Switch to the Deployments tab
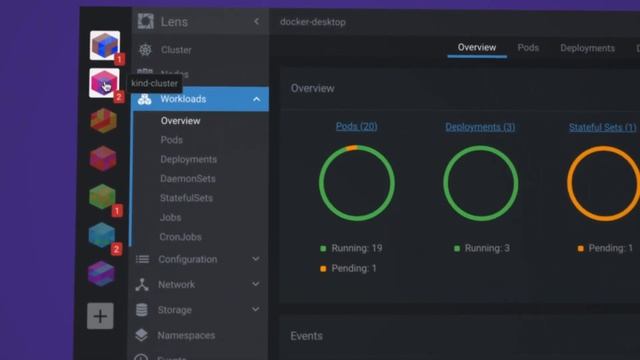640x360 pixels. point(587,48)
